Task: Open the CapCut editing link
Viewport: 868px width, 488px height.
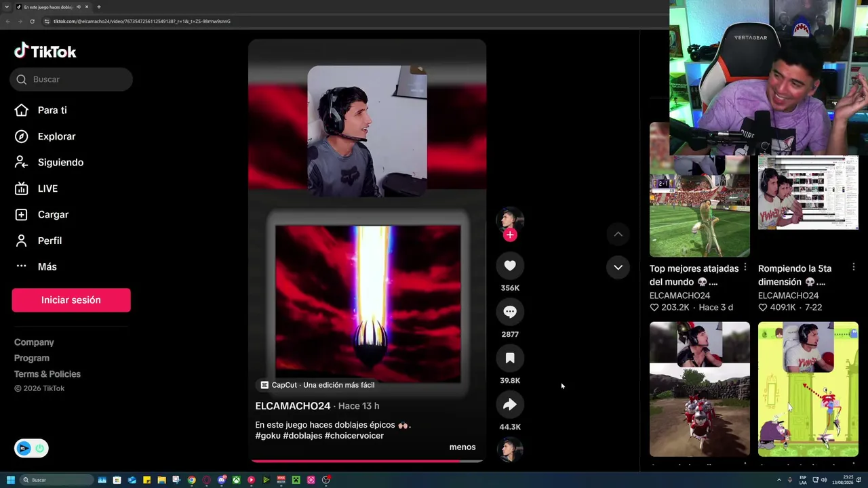Action: click(x=317, y=385)
